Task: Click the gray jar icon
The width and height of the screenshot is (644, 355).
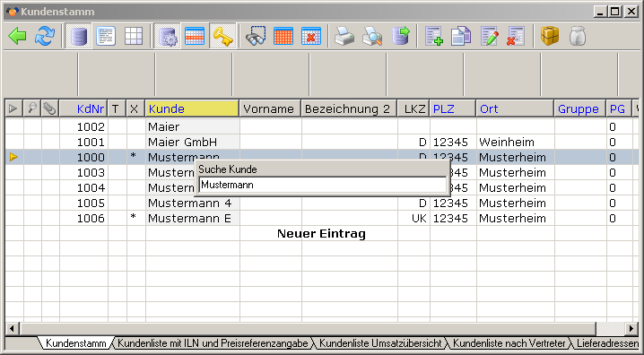Action: [x=578, y=36]
